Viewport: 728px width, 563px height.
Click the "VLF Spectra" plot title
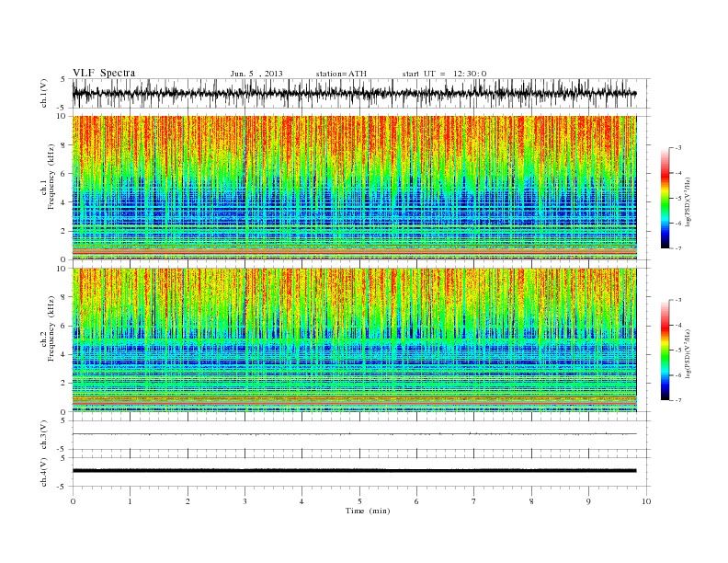104,73
